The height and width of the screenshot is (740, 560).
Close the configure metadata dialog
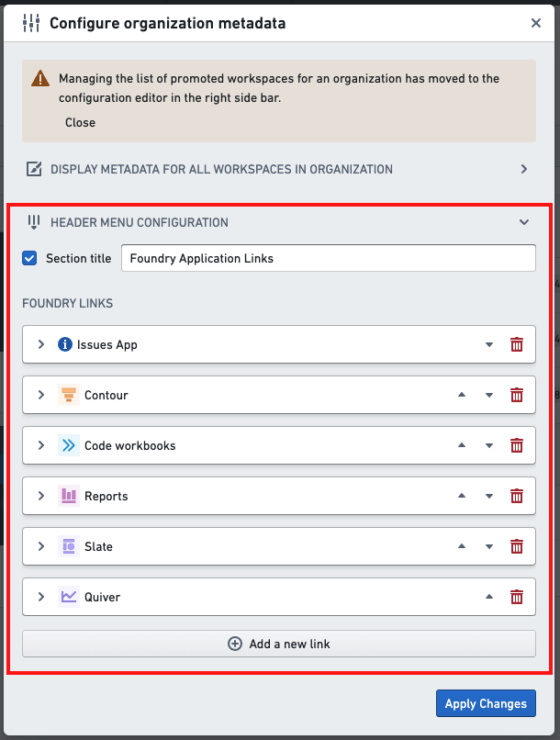[536, 23]
